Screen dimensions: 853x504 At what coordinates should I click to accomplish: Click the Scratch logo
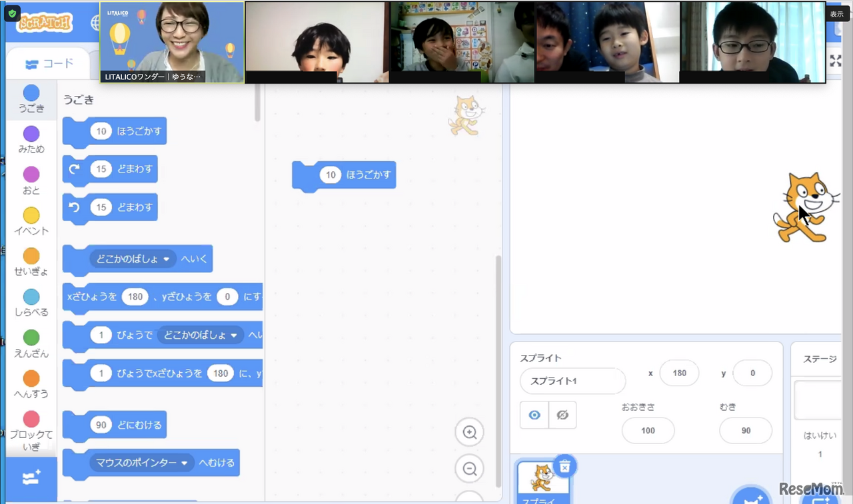tap(45, 23)
